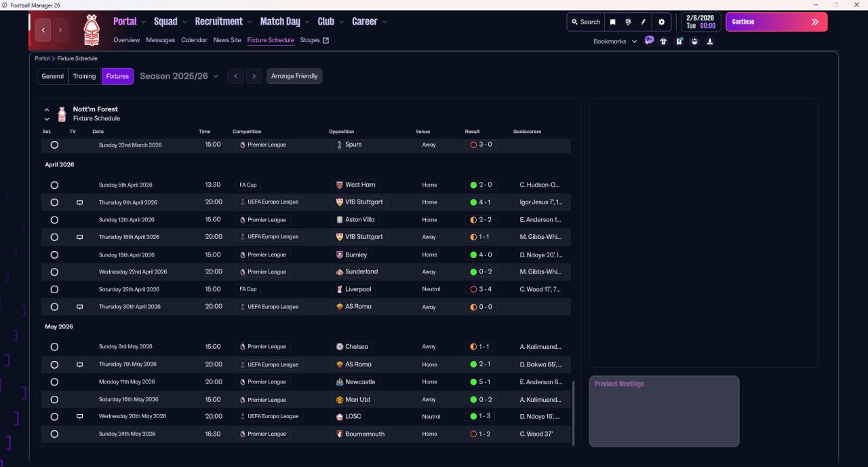The height and width of the screenshot is (467, 868).
Task: Open the messages chat bubble with 9+ badge
Action: point(649,41)
